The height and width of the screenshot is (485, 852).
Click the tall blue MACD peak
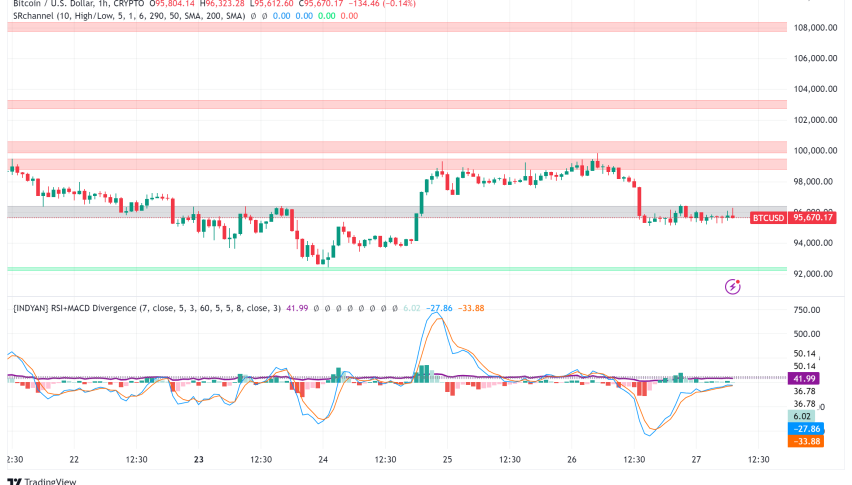pos(435,313)
